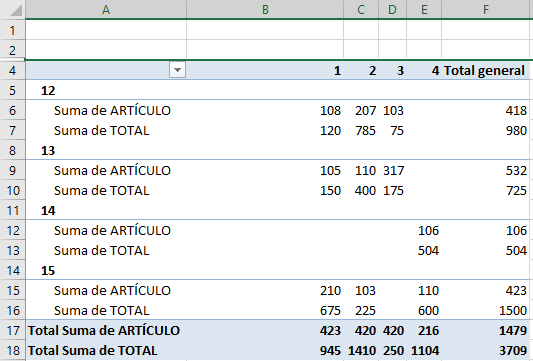Click 'Suma de ARTÍCULO' in row 12

112,230
